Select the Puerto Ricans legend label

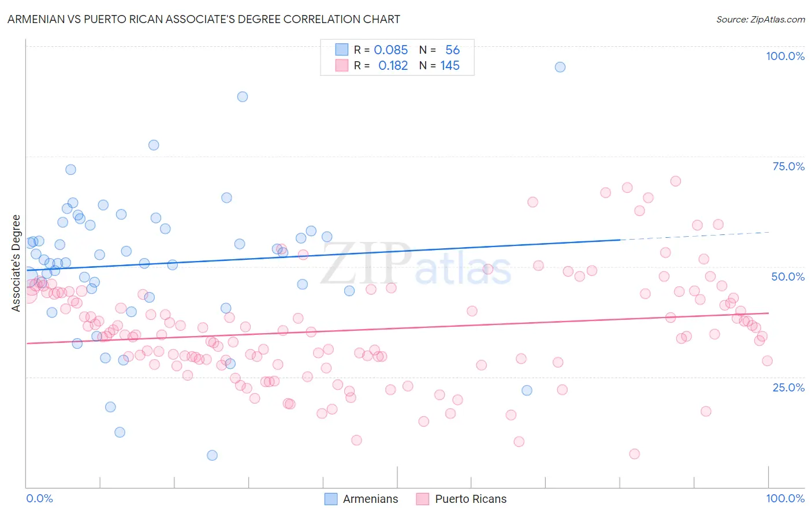[x=471, y=499]
